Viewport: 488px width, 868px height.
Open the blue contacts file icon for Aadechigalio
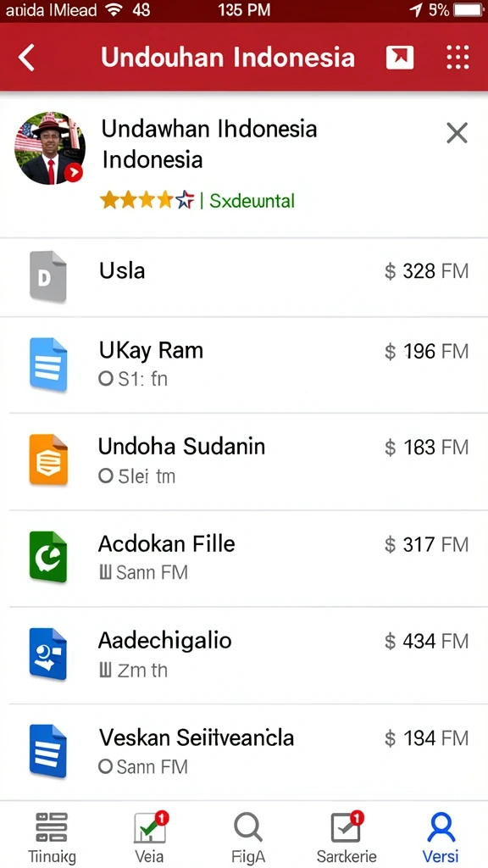[48, 654]
